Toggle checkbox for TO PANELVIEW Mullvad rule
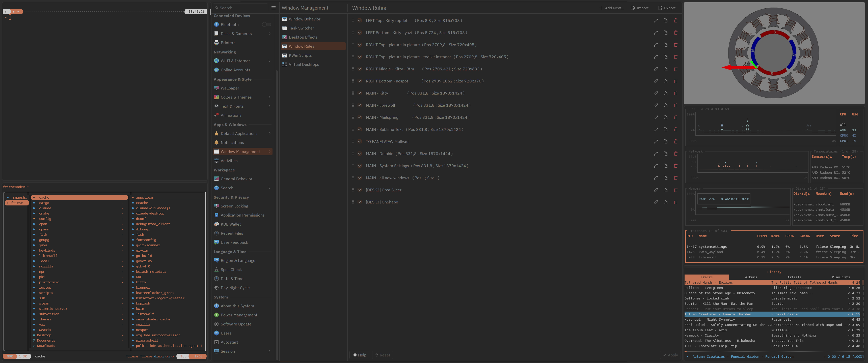The height and width of the screenshot is (363, 868). coord(360,142)
